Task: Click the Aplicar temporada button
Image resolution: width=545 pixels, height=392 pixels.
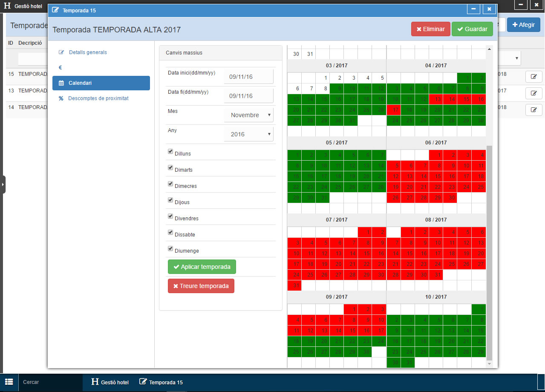Action: (202, 267)
